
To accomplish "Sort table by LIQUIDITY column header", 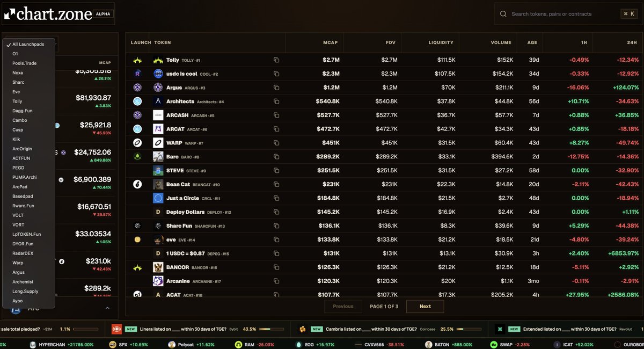I will point(441,42).
